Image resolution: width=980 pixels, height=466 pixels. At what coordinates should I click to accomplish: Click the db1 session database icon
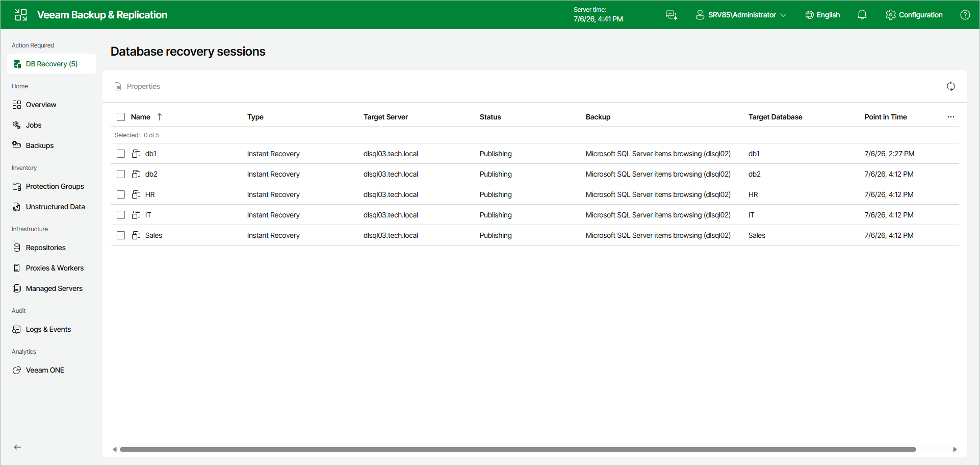click(136, 154)
